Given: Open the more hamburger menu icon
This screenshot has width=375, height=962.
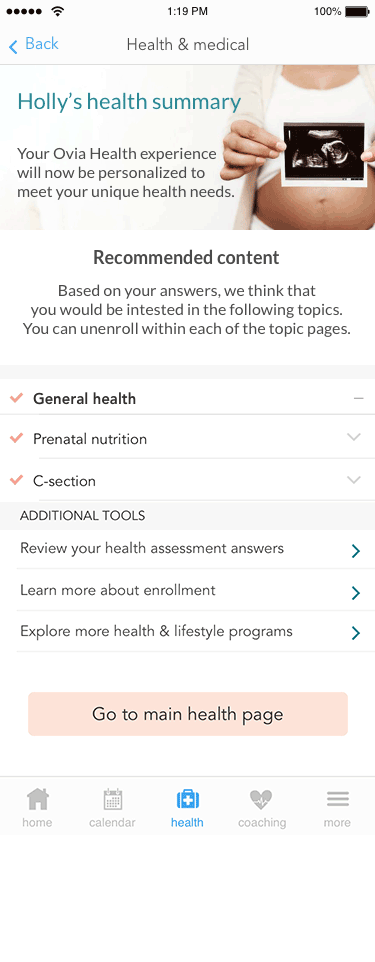Looking at the screenshot, I should pyautogui.click(x=338, y=799).
